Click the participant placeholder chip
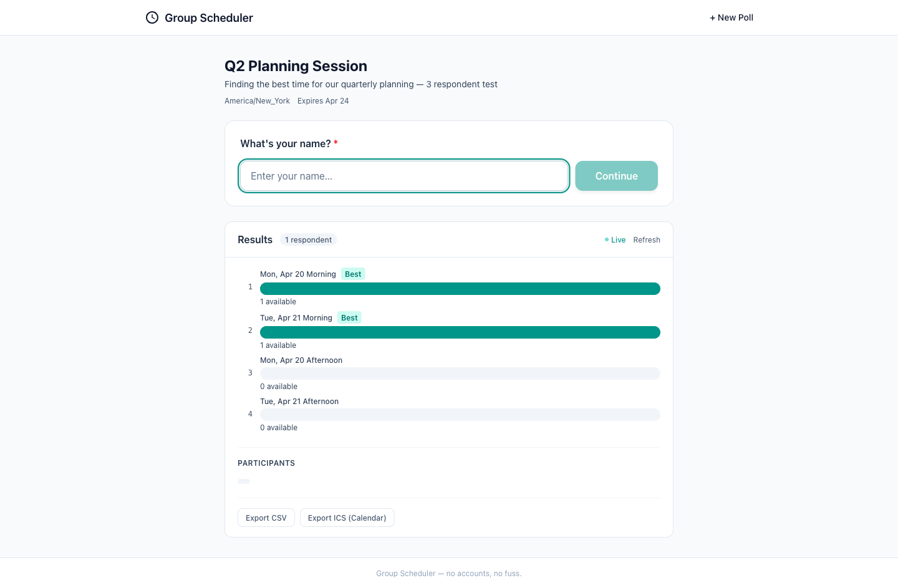 tap(244, 481)
